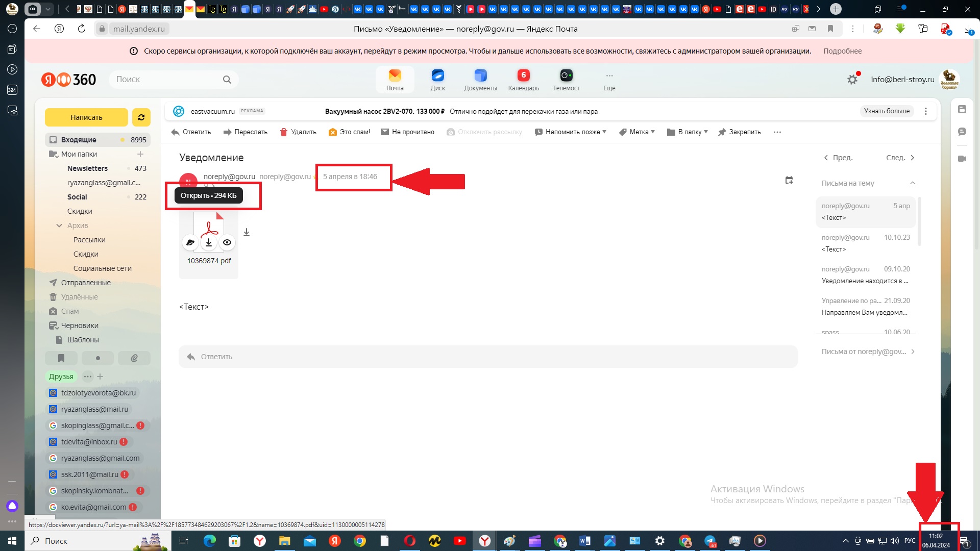Preview attachment with eye icon
Screen dimensions: 980x551
(227, 242)
